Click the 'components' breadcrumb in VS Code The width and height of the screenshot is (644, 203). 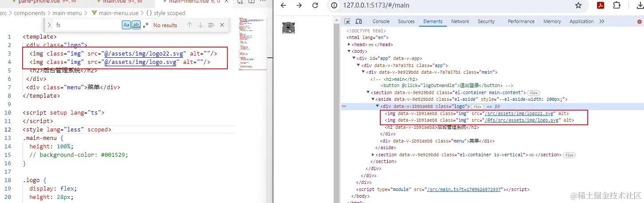pos(30,13)
